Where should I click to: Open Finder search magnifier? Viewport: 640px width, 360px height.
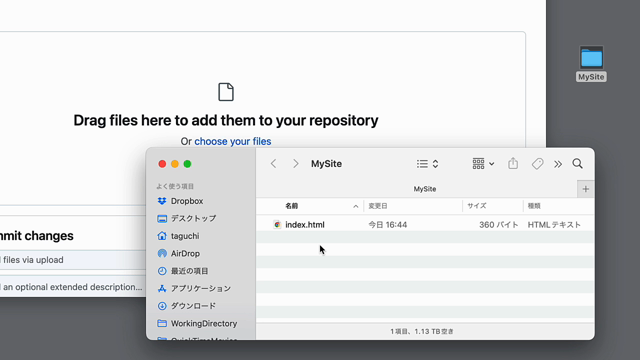577,164
